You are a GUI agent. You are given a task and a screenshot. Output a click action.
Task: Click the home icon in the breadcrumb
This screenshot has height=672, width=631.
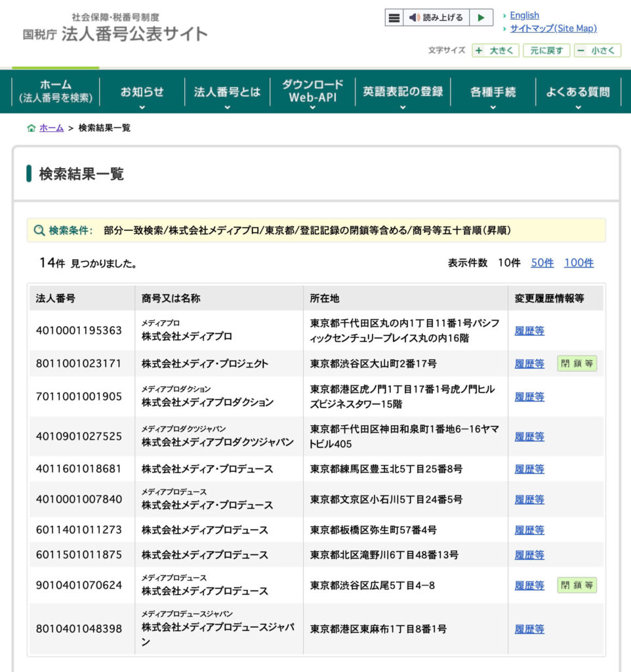31,128
